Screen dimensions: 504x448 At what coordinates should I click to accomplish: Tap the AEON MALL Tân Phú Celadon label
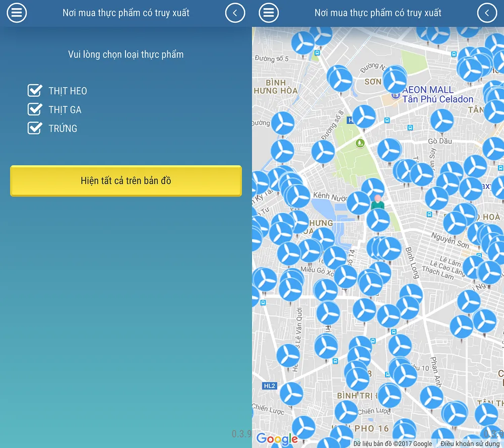point(437,94)
